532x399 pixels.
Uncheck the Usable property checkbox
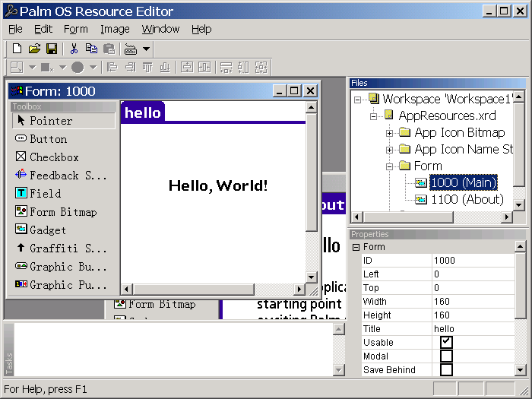[x=446, y=342]
